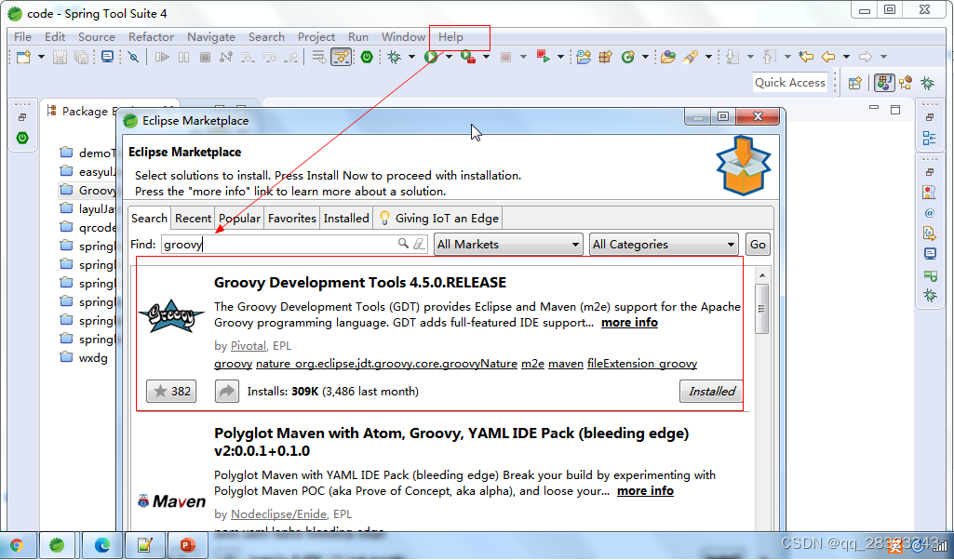This screenshot has width=954, height=560.
Task: Open the Help menu
Action: (x=450, y=37)
